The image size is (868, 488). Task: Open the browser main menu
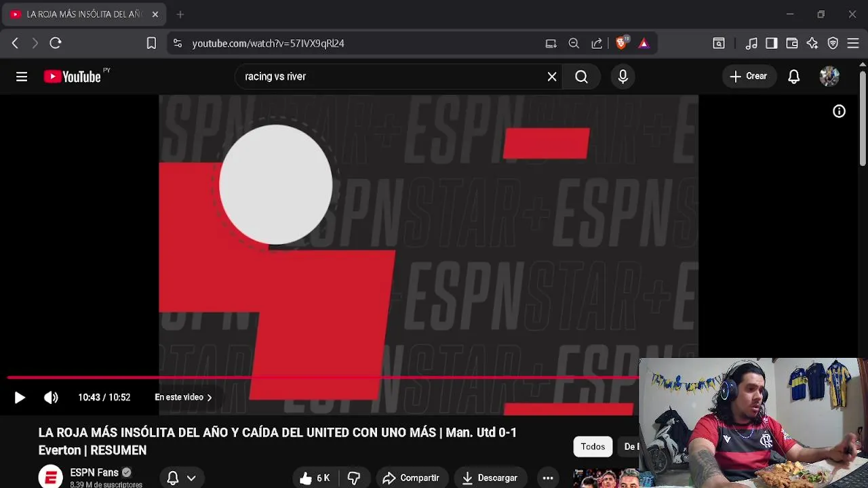click(853, 43)
